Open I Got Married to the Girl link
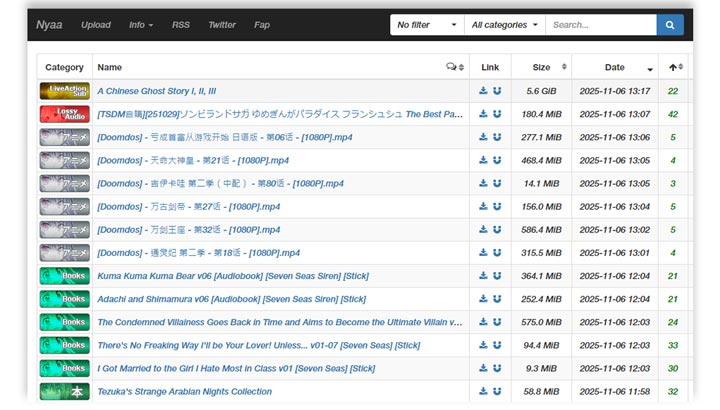The width and height of the screenshot is (720, 410). pos(236,368)
